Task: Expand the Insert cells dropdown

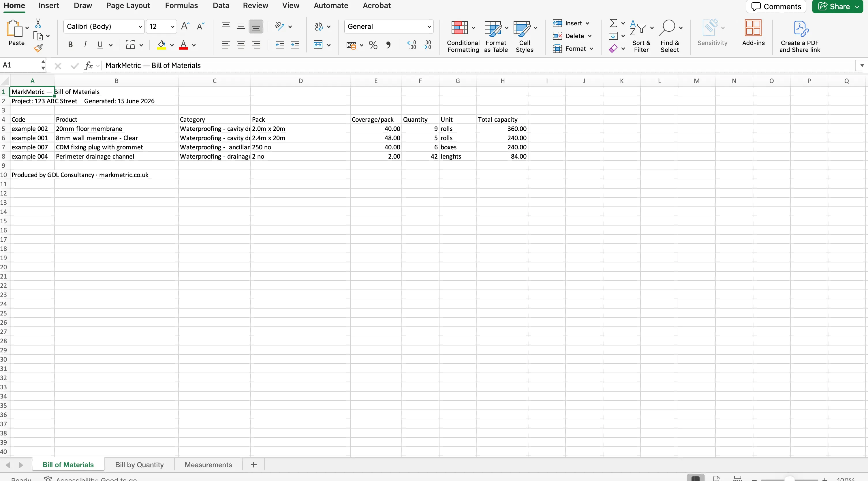Action: tap(587, 23)
